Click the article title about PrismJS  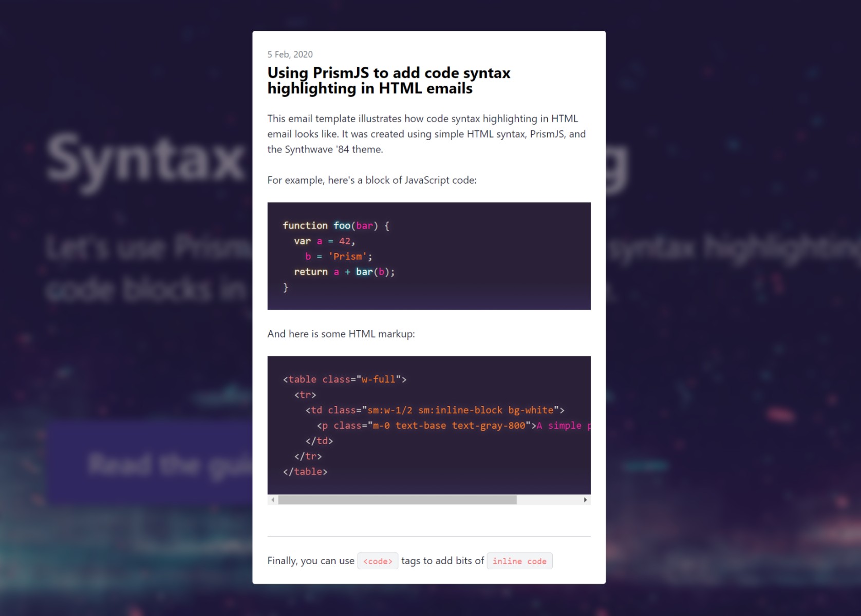click(389, 81)
